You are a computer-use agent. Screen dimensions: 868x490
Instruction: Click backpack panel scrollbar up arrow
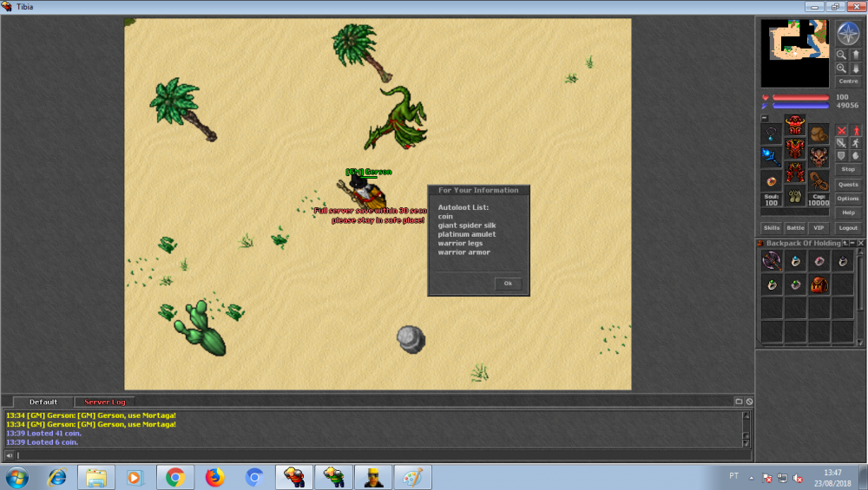point(860,252)
